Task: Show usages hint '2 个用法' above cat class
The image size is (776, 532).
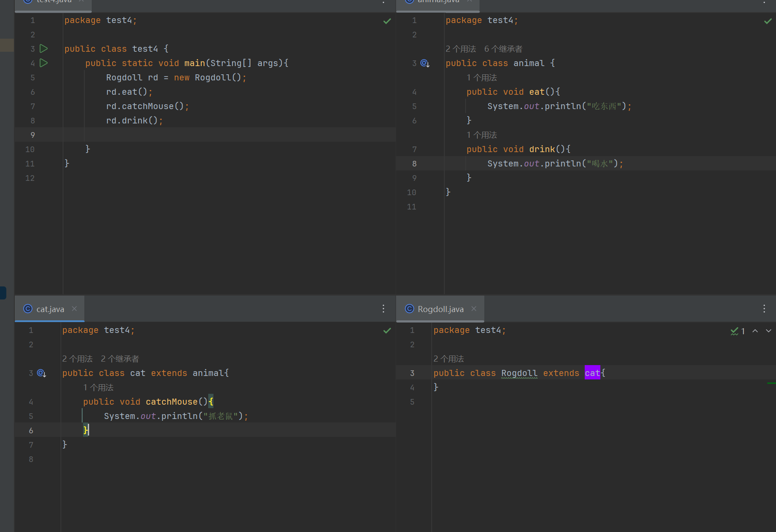Action: 77,359
